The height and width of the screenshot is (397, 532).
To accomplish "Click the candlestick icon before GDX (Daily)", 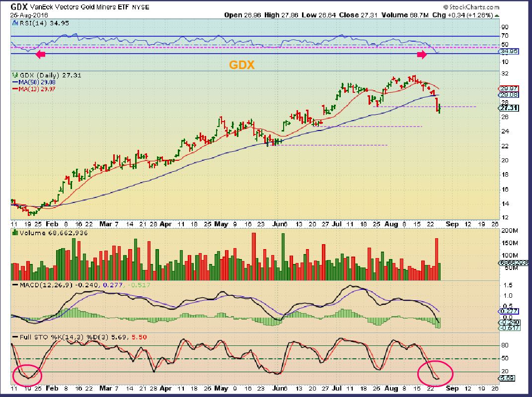I will point(15,75).
